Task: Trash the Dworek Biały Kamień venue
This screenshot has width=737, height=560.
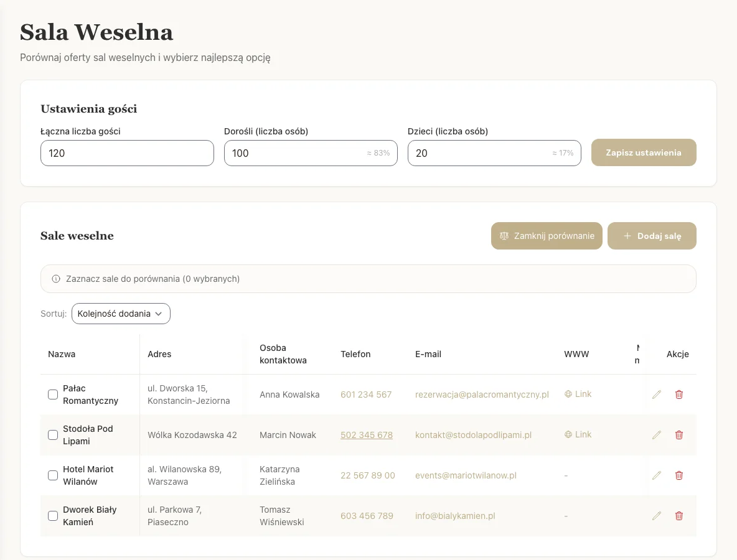Action: [679, 516]
